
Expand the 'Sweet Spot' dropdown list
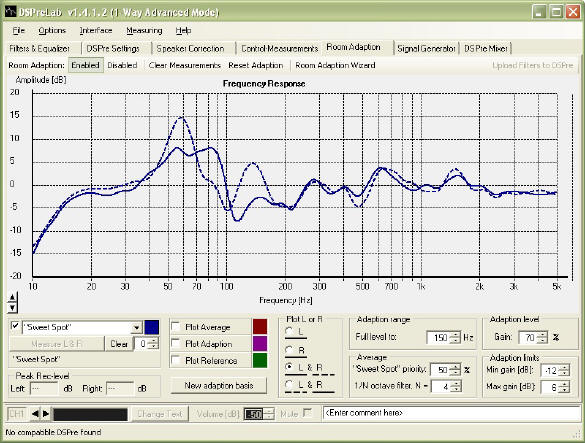(x=137, y=327)
